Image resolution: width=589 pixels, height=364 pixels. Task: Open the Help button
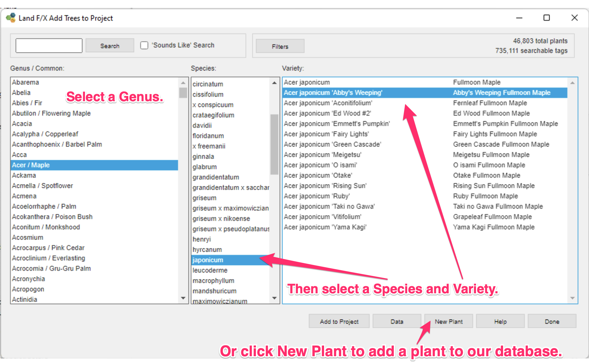tap(500, 321)
